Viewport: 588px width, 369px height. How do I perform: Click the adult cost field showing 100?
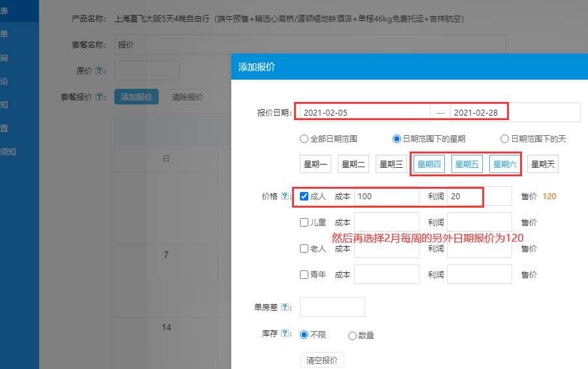[x=386, y=197]
